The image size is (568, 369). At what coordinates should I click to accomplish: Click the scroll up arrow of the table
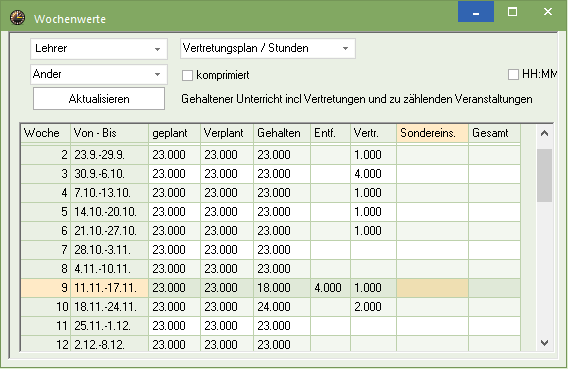[x=544, y=133]
